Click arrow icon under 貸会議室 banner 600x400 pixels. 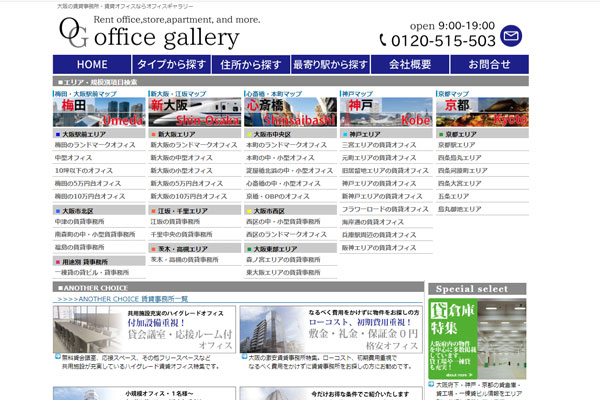(58, 356)
